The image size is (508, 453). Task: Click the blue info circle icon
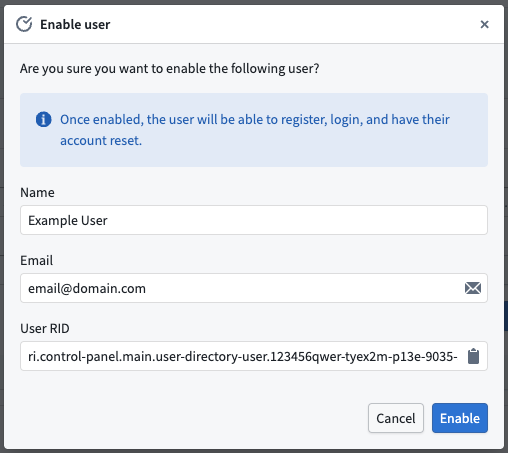click(44, 119)
